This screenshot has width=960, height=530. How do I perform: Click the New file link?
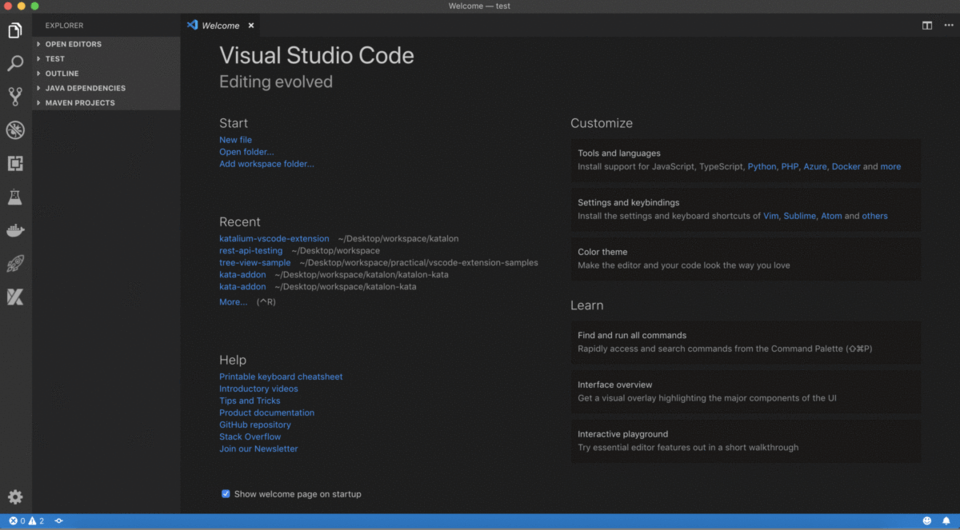(x=236, y=140)
